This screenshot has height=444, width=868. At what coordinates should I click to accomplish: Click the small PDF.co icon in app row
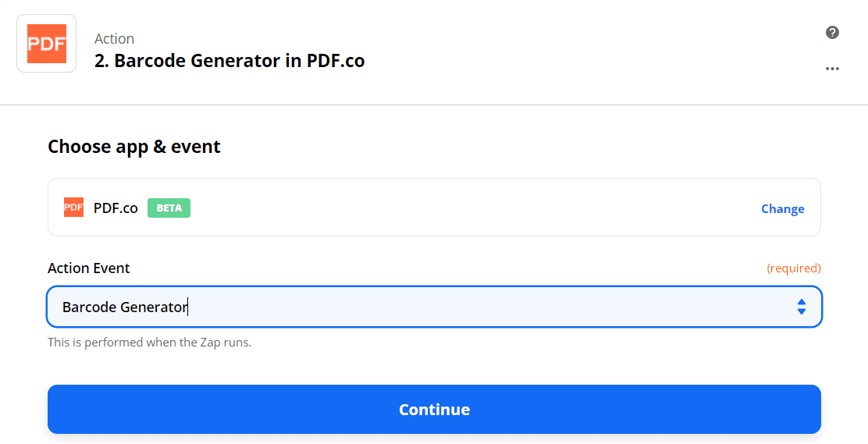tap(73, 208)
